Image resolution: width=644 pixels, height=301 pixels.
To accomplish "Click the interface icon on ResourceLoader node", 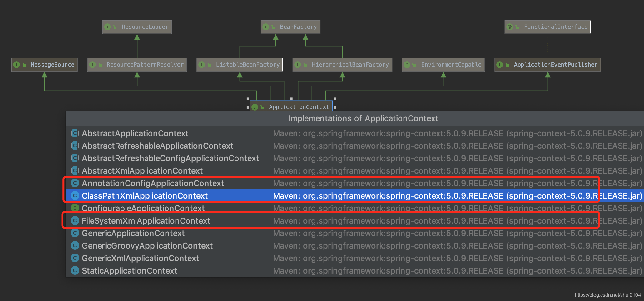I will tap(107, 27).
